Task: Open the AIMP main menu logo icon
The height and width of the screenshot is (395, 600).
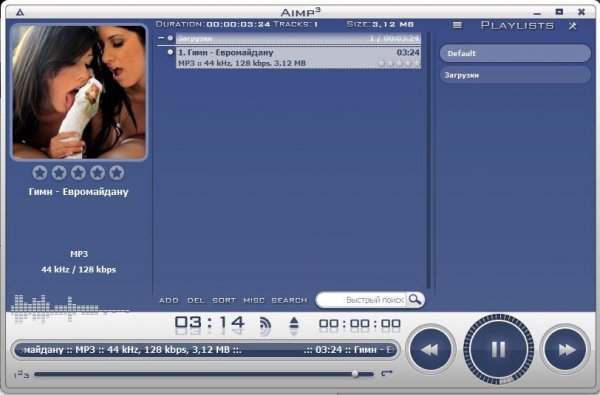Action: 20,12
